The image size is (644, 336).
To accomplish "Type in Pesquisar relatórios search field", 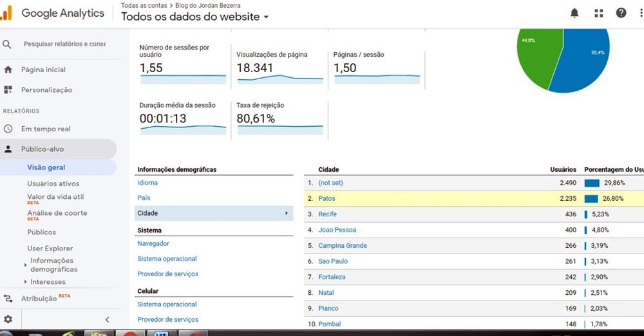I will coord(64,44).
